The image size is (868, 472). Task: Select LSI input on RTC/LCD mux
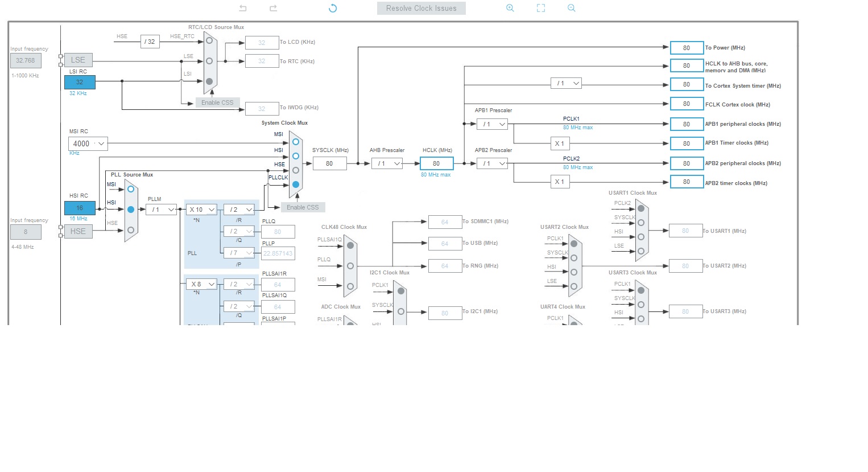point(209,81)
